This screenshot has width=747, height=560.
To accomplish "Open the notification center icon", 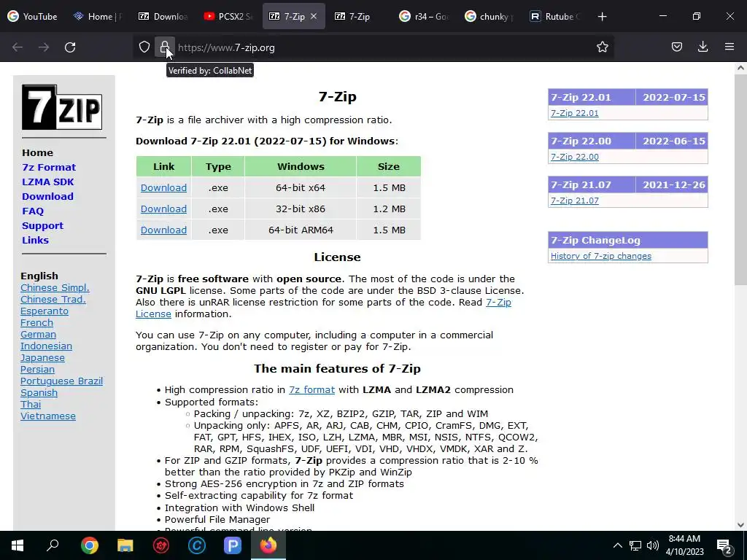I will (724, 546).
